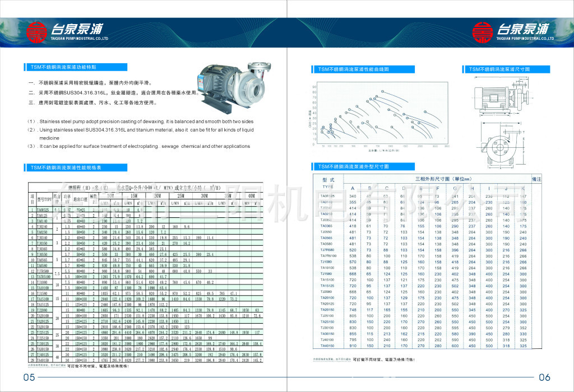Click the value 910 in dimension table

click(x=353, y=346)
